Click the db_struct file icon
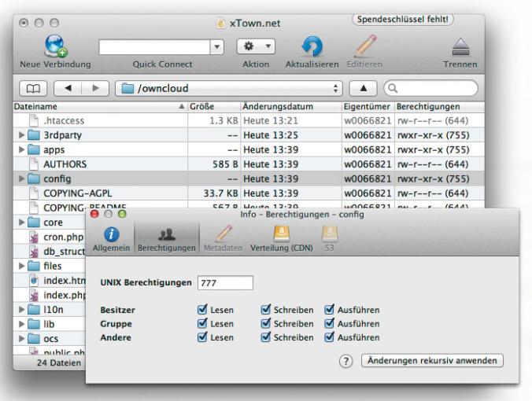 pyautogui.click(x=34, y=252)
